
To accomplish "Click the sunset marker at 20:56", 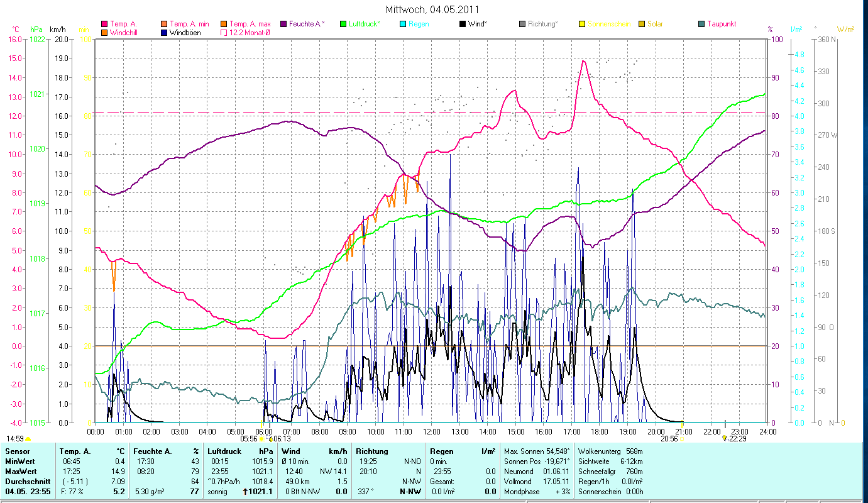I will coord(682,438).
